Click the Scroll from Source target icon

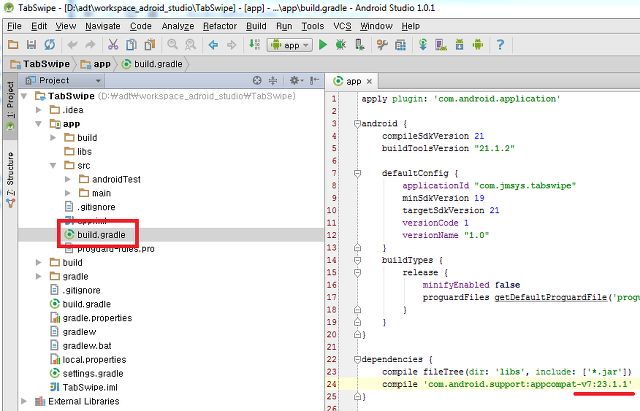[x=257, y=80]
